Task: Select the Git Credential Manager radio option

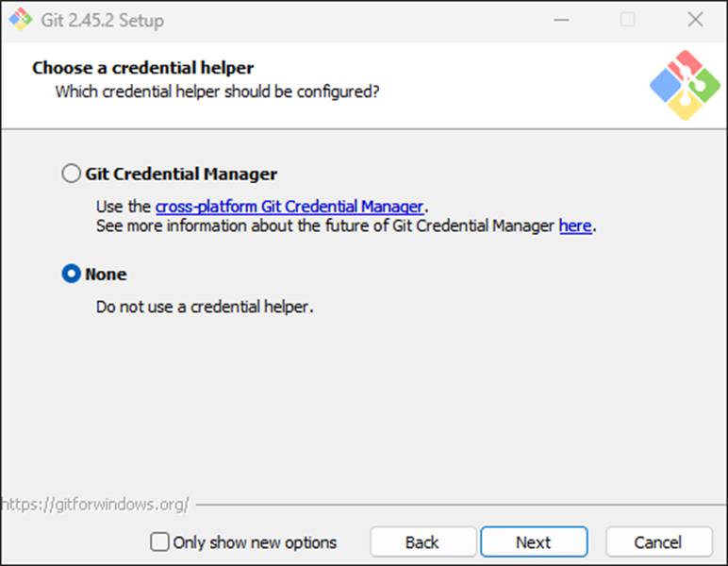Action: point(72,175)
